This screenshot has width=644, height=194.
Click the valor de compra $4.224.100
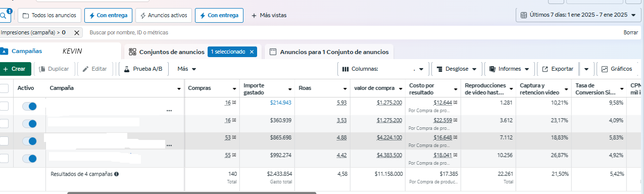(x=389, y=137)
